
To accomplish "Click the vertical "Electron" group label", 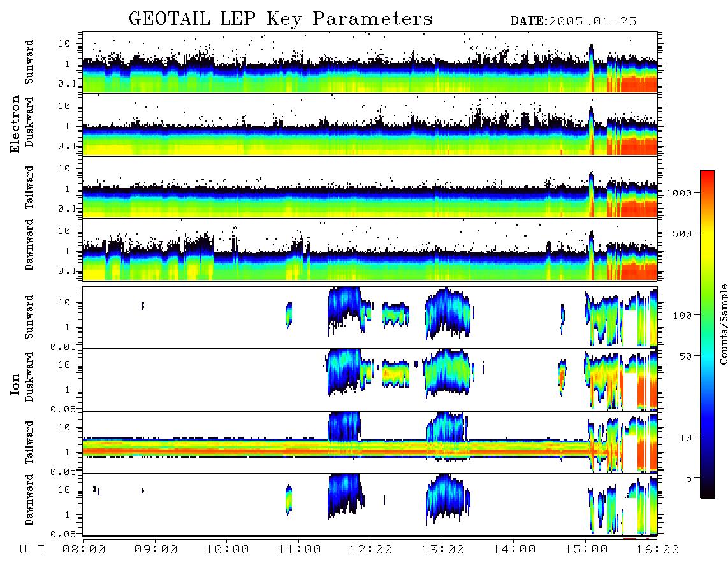I will tap(15, 124).
